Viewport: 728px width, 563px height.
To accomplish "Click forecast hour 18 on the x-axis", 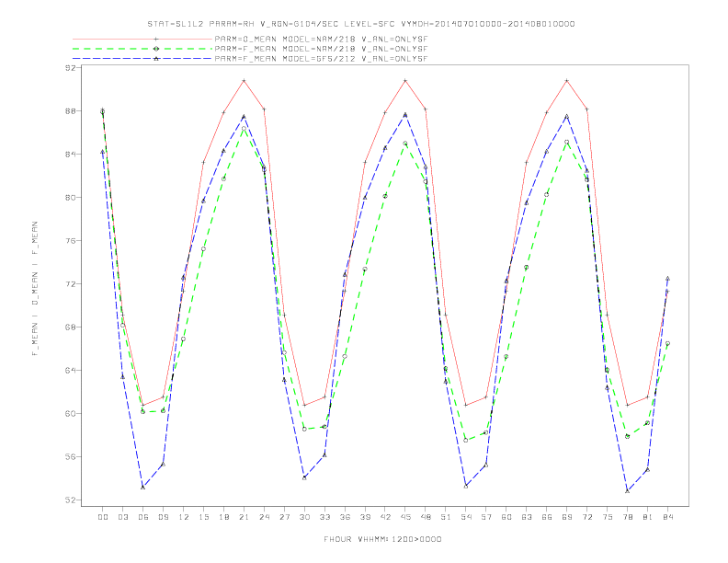I will [x=223, y=517].
